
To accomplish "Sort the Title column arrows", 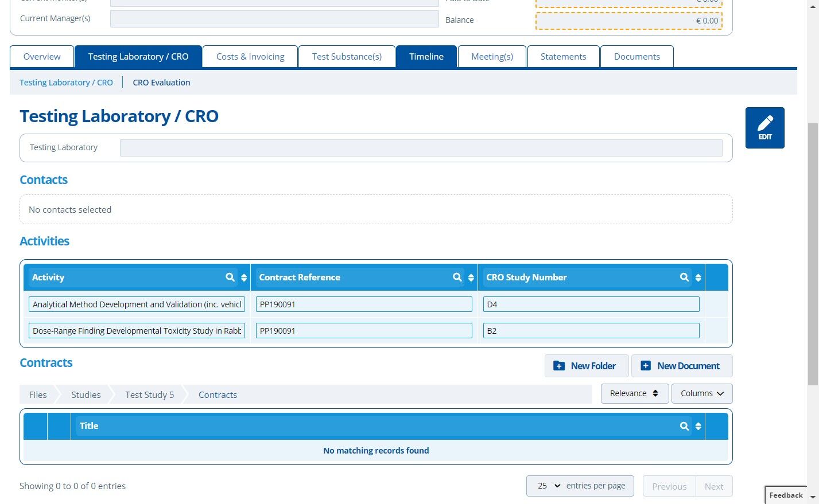I will point(698,426).
